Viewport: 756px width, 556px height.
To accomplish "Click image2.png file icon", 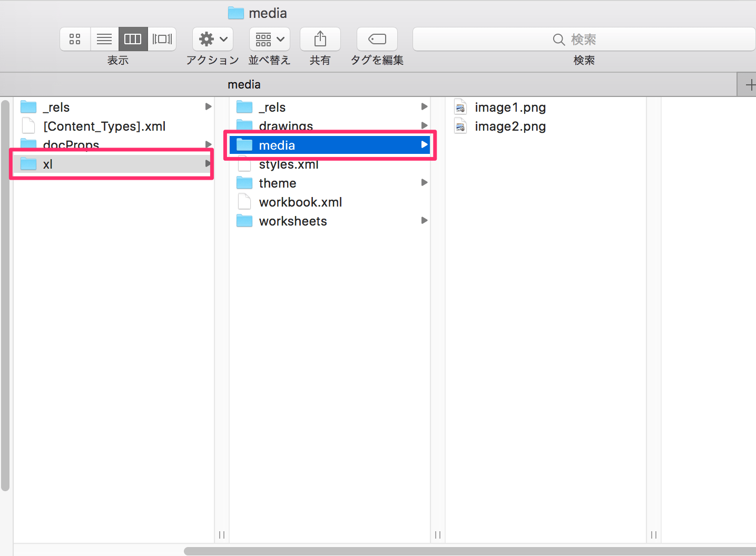I will tap(460, 126).
